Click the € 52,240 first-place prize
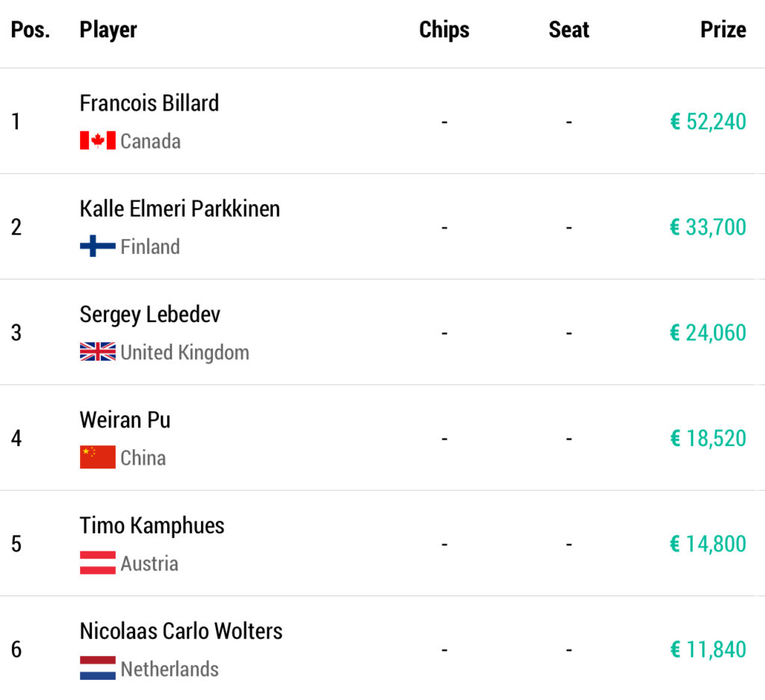This screenshot has height=700, width=765. tap(707, 122)
